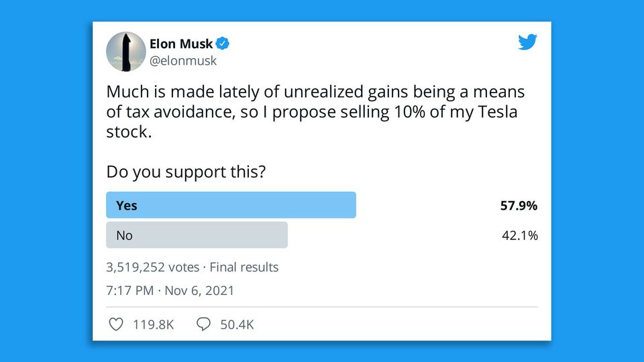Open the 7:17 PM timestamp
Screen dimensions: 644x362
point(129,291)
